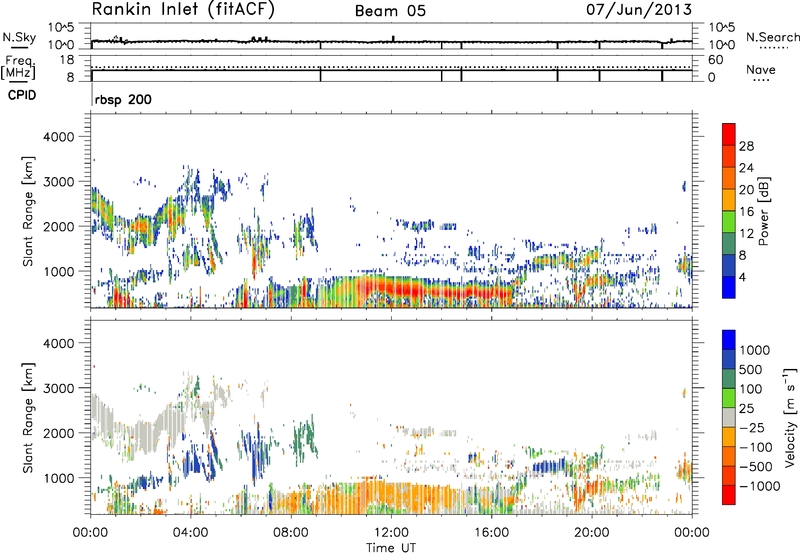Viewport: 800px width, 554px height.
Task: Click the 'Power [dB]' colorbar title
Action: click(763, 211)
